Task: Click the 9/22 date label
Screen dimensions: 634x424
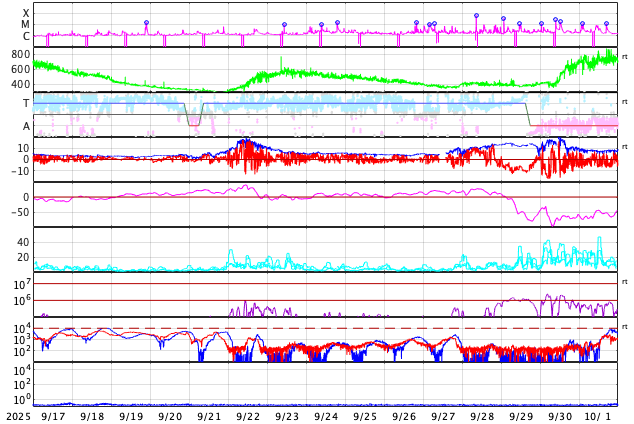Action: pyautogui.click(x=248, y=416)
